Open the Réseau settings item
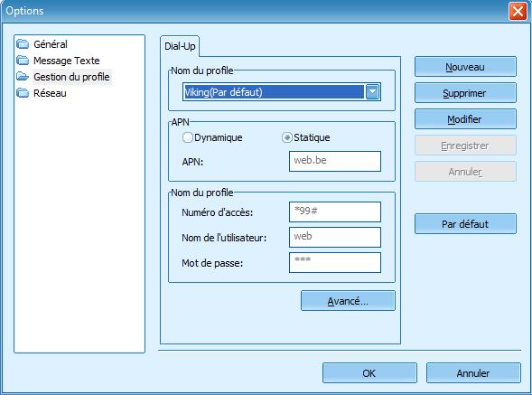This screenshot has height=395, width=532. click(x=50, y=93)
